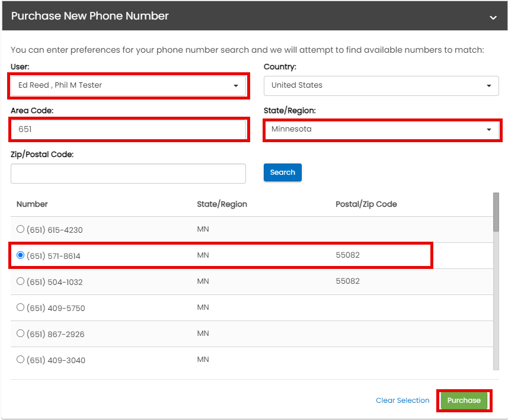Click the Number column header

[32, 204]
